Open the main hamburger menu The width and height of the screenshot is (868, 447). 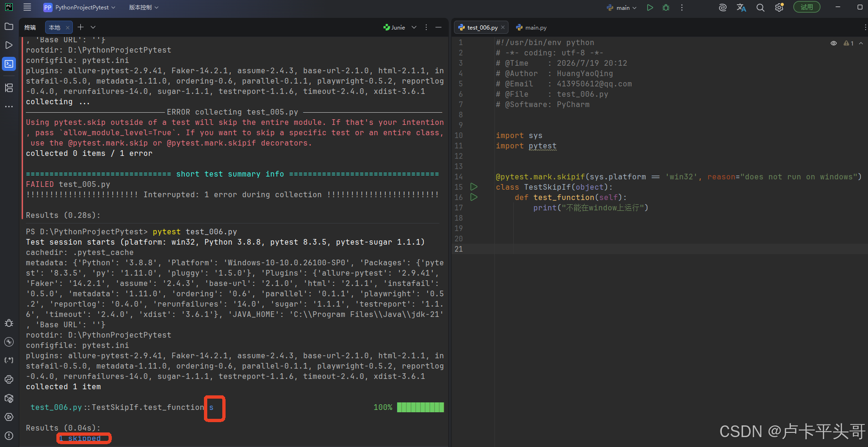coord(27,8)
